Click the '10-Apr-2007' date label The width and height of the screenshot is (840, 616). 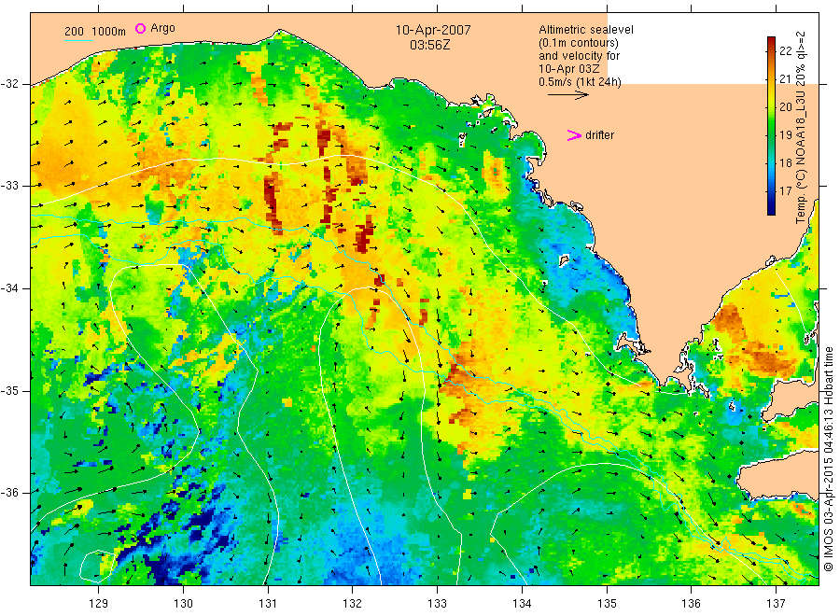(x=433, y=30)
